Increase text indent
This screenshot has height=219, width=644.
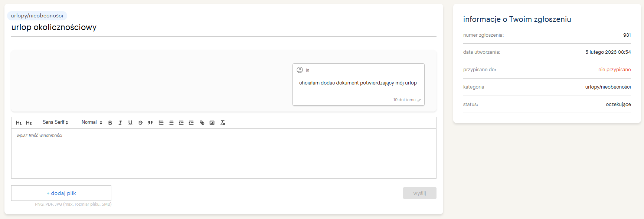point(191,123)
